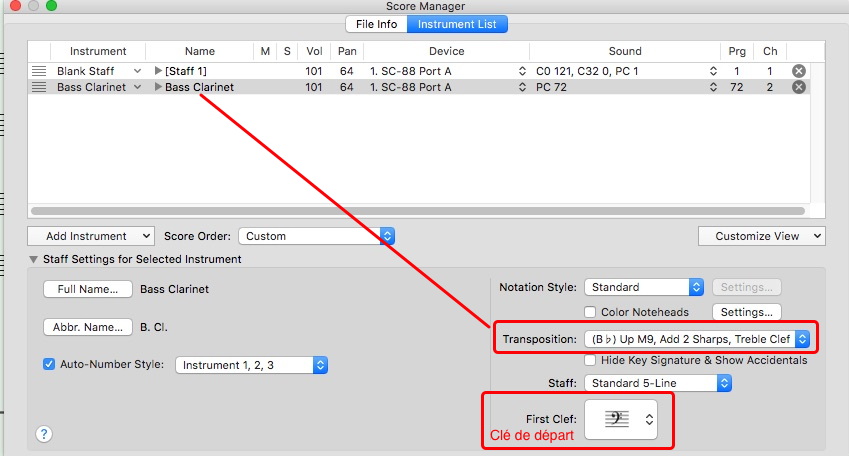Viewport: 849px width, 456px height.
Task: Open the Score Order dropdown
Action: point(316,236)
